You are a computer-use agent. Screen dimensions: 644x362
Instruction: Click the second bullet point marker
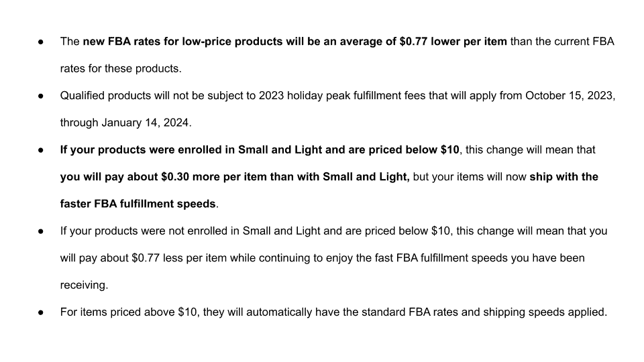pos(41,96)
